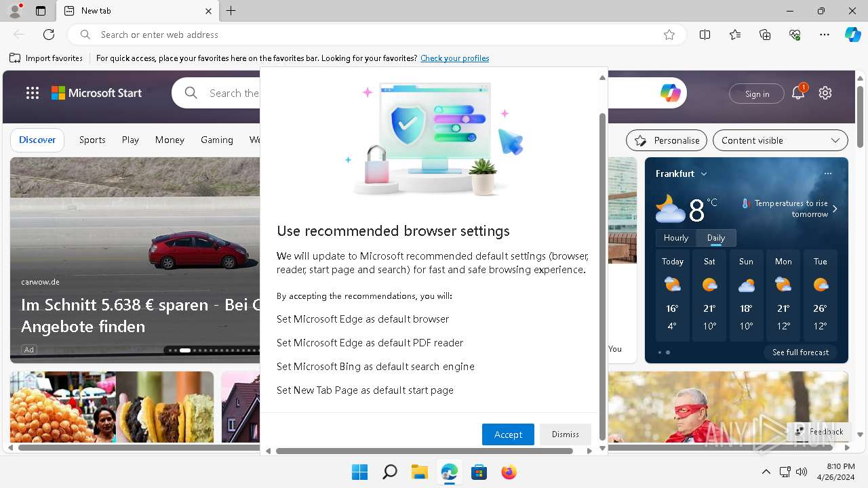Image resolution: width=868 pixels, height=488 pixels.
Task: Open page settings gear
Action: tap(825, 94)
